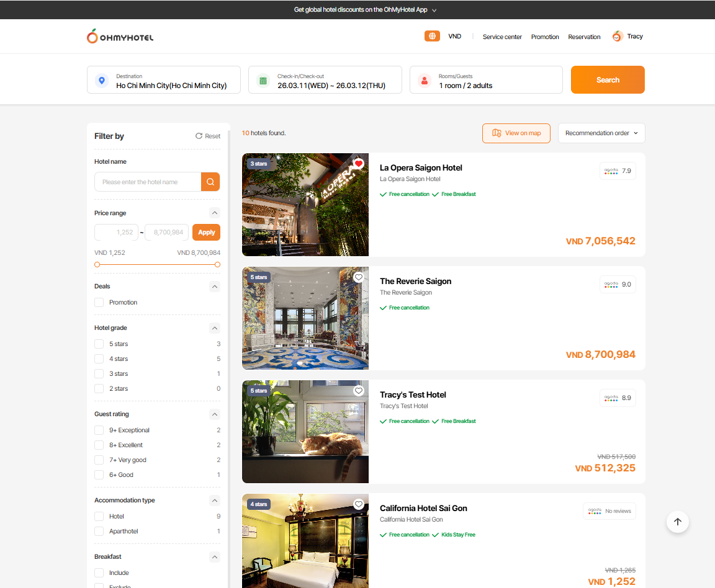Click the calendar check-in icon
The height and width of the screenshot is (588, 715).
coord(263,80)
